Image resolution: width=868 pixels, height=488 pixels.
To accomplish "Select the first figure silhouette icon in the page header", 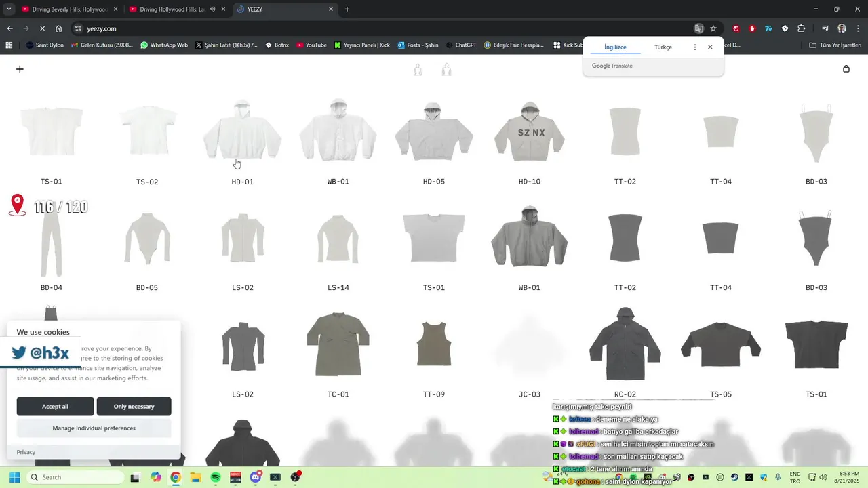I will click(x=418, y=70).
